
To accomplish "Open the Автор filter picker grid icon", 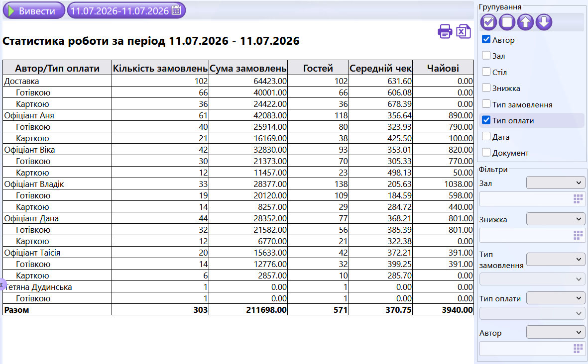I will pyautogui.click(x=578, y=349).
